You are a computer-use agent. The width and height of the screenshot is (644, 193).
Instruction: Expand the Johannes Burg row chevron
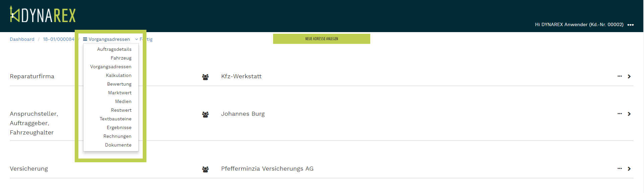point(629,114)
